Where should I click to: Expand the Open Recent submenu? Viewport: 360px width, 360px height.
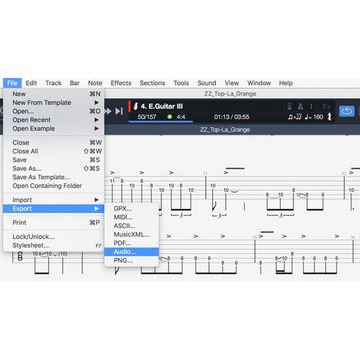tap(54, 120)
